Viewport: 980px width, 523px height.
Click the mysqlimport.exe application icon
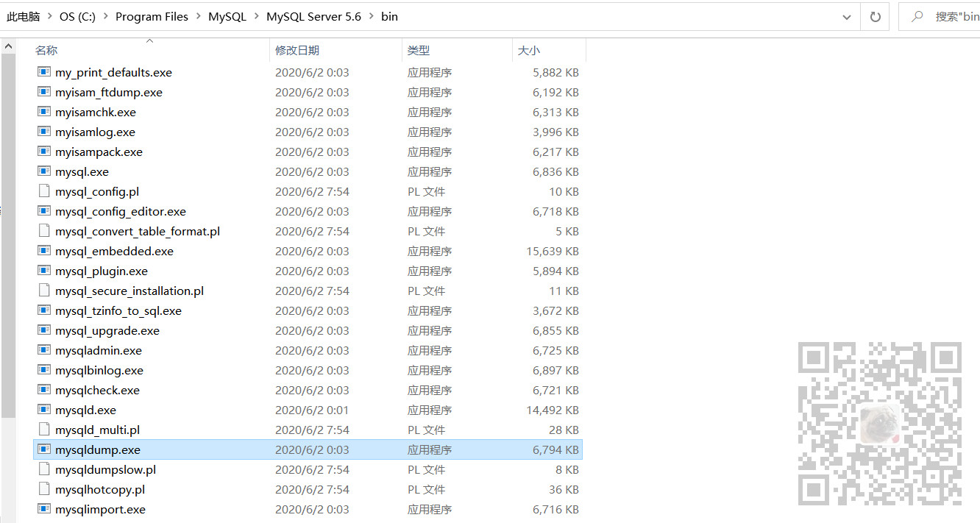pos(44,509)
